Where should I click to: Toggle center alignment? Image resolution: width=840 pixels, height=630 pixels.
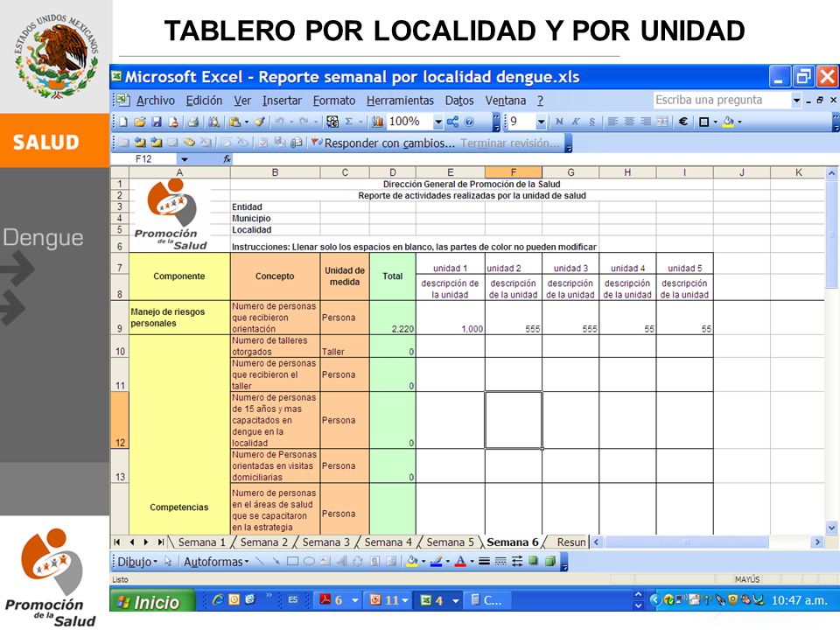click(629, 122)
